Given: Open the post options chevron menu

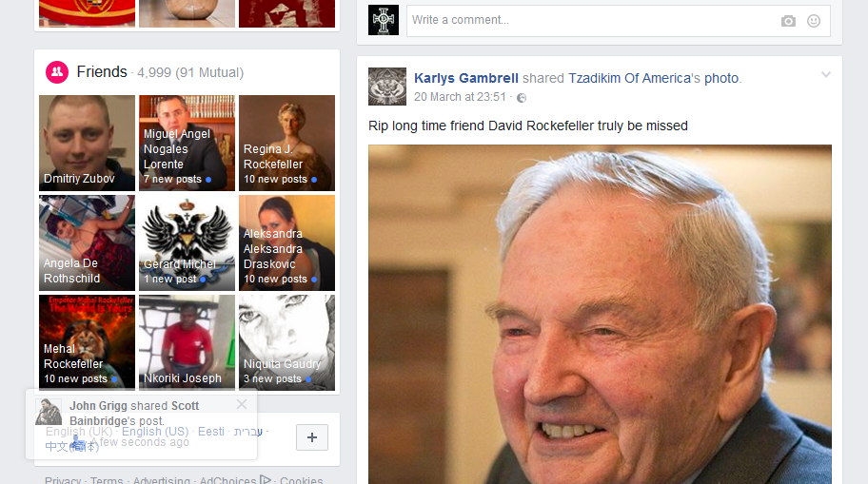Looking at the screenshot, I should click(826, 74).
